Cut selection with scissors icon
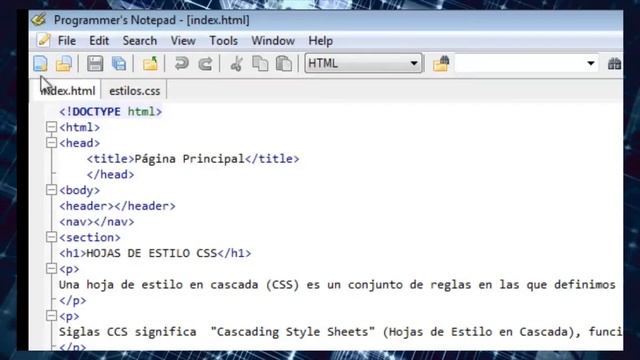 pos(236,64)
